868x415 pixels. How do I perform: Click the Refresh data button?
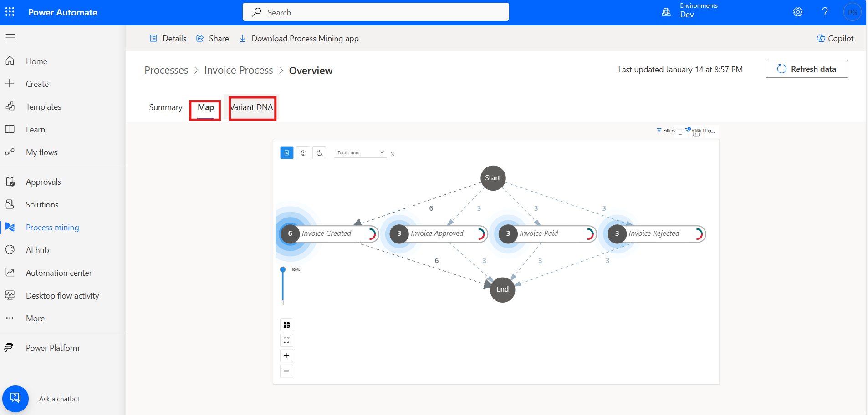[x=806, y=69]
